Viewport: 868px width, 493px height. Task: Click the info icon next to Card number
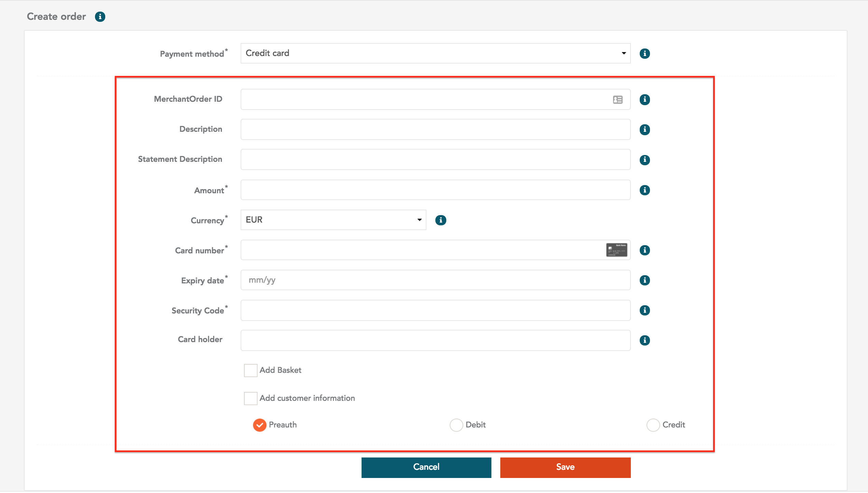tap(644, 250)
